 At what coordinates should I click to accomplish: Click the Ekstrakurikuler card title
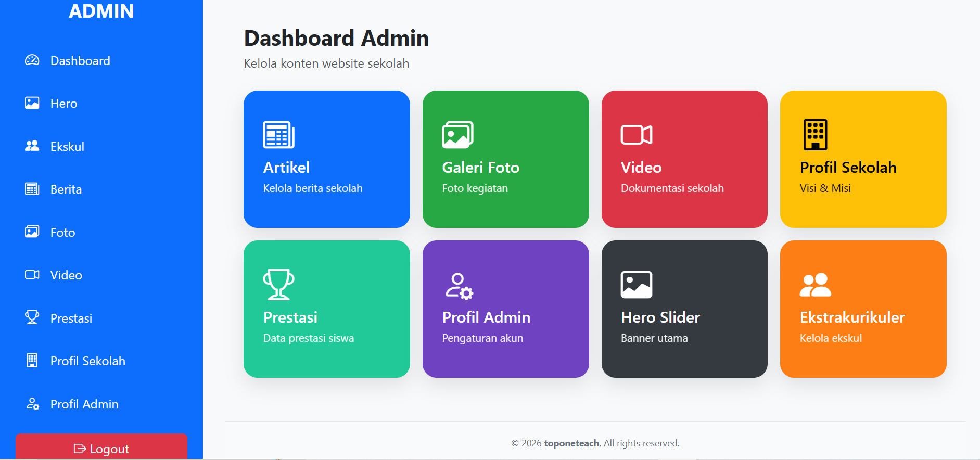tap(852, 317)
